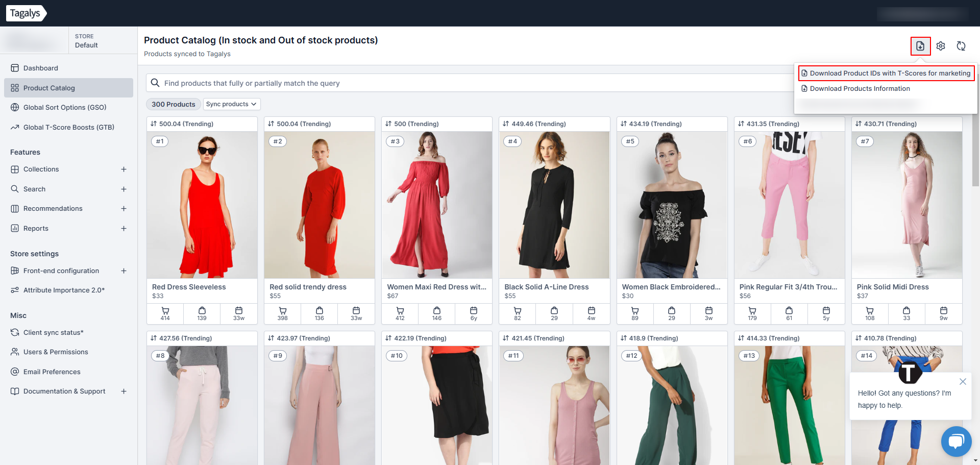Click Pink Solid Midi Dress product title

[x=893, y=287]
